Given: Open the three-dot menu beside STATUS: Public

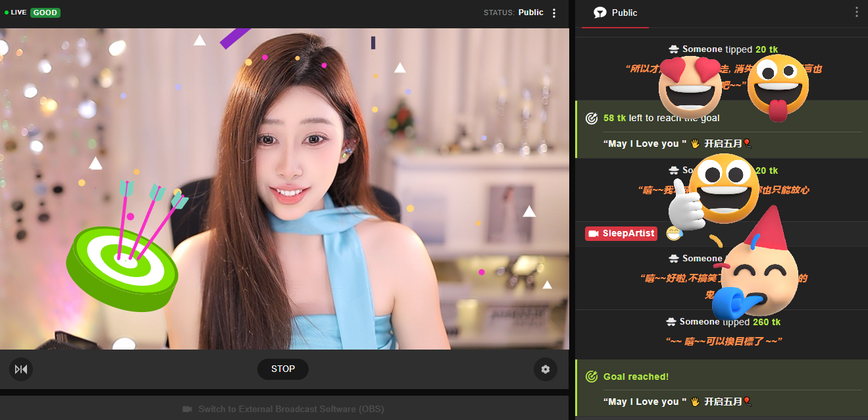Looking at the screenshot, I should tap(554, 13).
